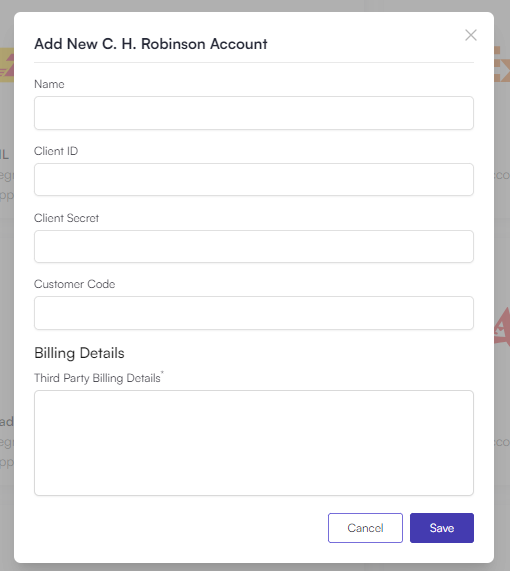
Task: Click the Customer Code label
Action: tap(74, 284)
